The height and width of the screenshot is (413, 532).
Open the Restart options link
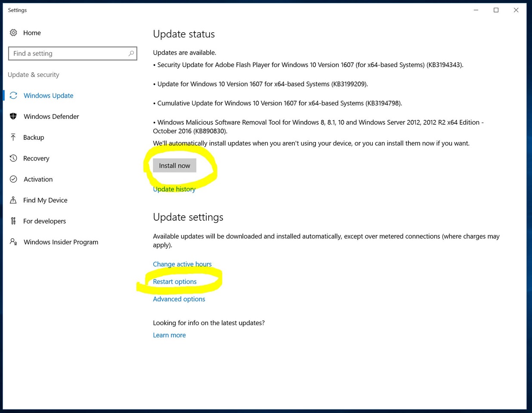pyautogui.click(x=175, y=281)
